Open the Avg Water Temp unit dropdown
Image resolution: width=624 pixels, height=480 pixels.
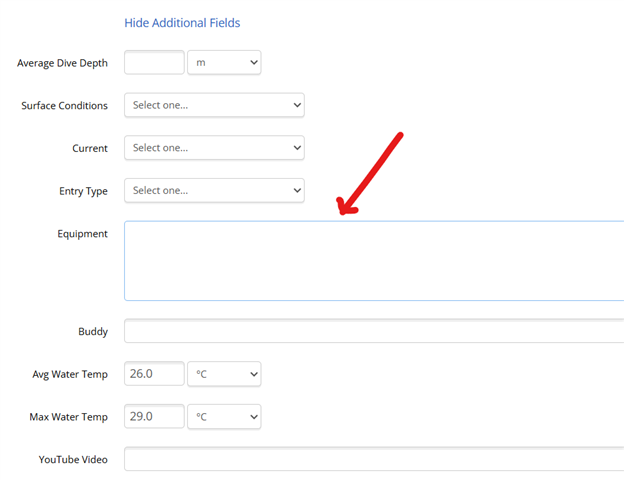point(224,374)
